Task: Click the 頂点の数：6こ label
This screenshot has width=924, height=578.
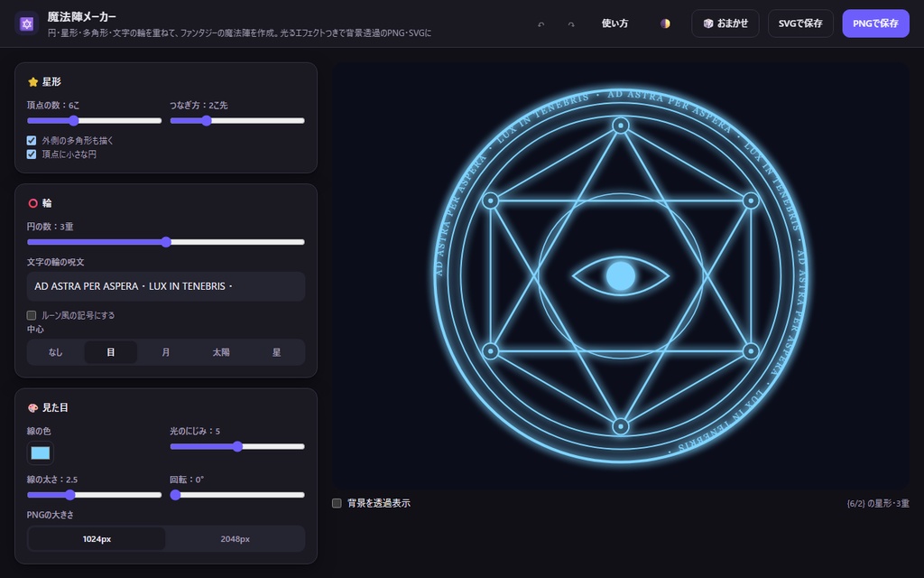Action: tap(53, 105)
